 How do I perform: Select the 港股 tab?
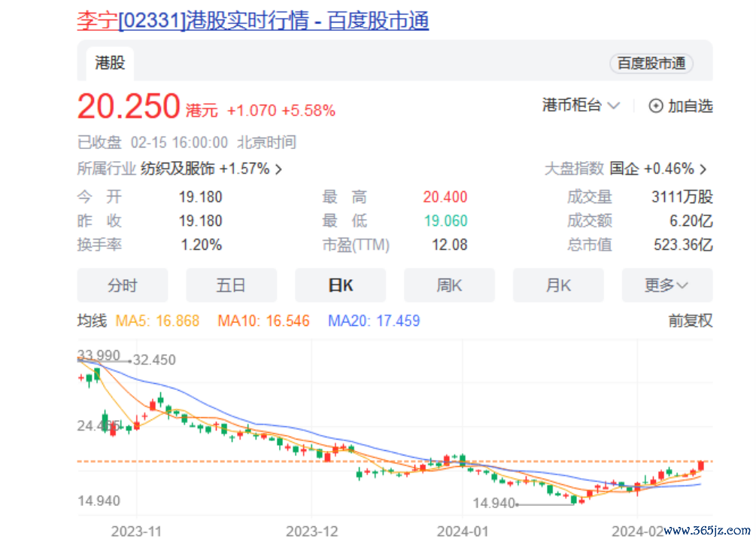click(x=110, y=62)
